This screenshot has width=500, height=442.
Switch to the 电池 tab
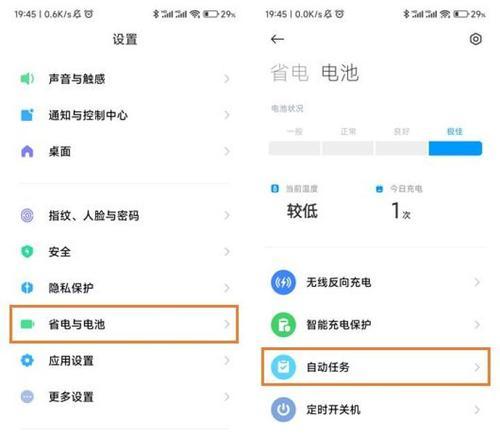tap(340, 73)
